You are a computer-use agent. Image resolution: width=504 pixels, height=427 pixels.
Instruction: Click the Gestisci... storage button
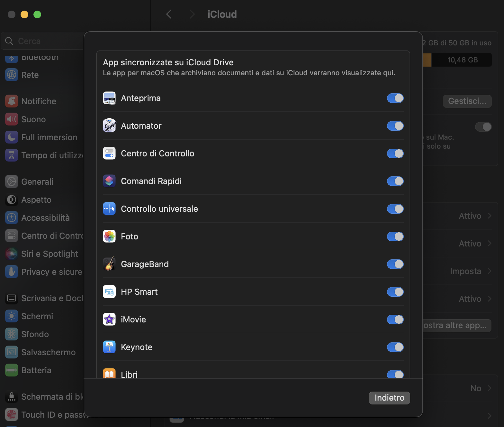click(x=467, y=101)
